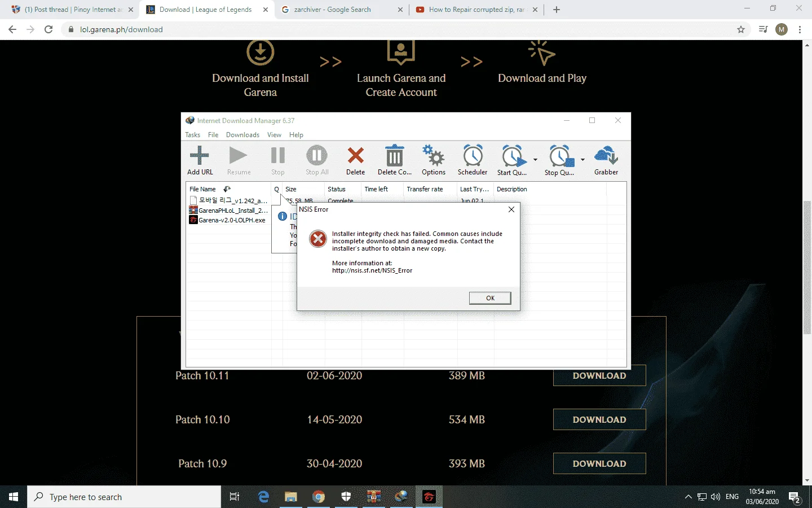The width and height of the screenshot is (812, 508).
Task: Switch to zarchiver Google Search tab
Action: point(341,10)
